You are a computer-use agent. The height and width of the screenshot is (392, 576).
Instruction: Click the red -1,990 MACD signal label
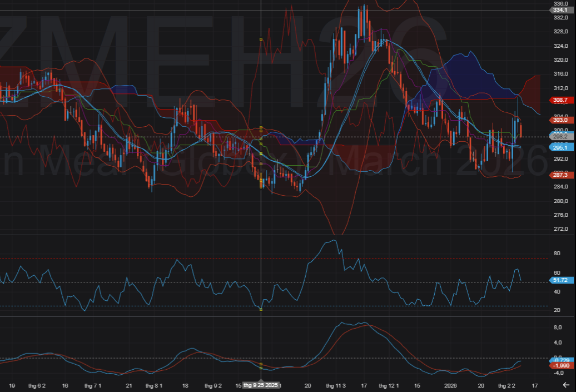coord(560,366)
